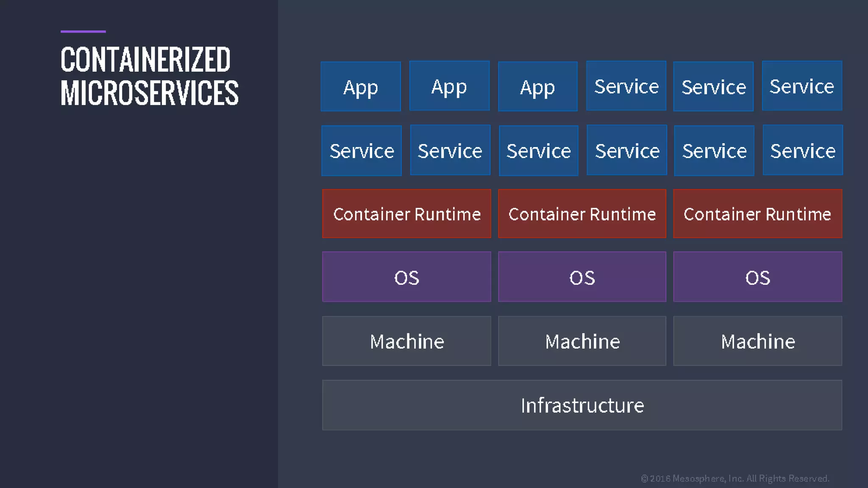Select the first Service box right of Apps
Viewport: 868px width, 488px height.
coord(626,86)
